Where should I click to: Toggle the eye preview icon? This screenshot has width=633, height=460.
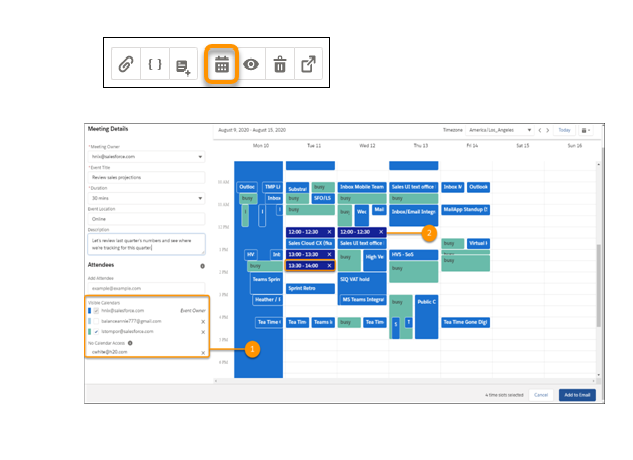pyautogui.click(x=251, y=65)
